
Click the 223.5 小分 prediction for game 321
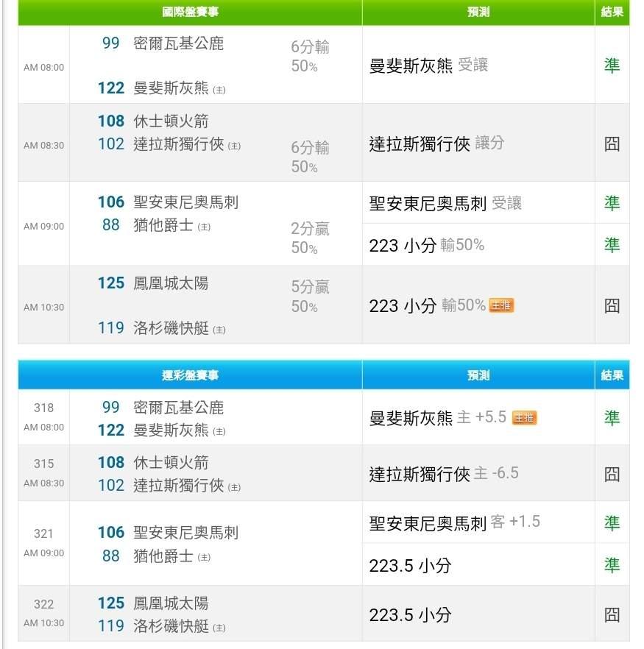pyautogui.click(x=410, y=565)
